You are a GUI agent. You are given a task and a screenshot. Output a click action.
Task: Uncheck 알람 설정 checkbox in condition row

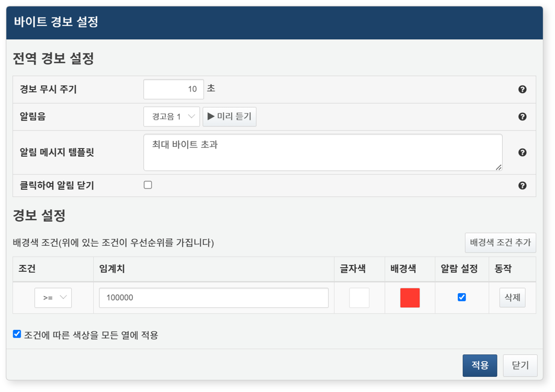point(461,297)
